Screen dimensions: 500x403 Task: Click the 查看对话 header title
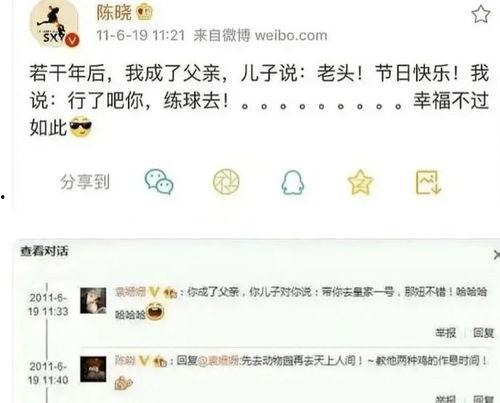pyautogui.click(x=44, y=251)
